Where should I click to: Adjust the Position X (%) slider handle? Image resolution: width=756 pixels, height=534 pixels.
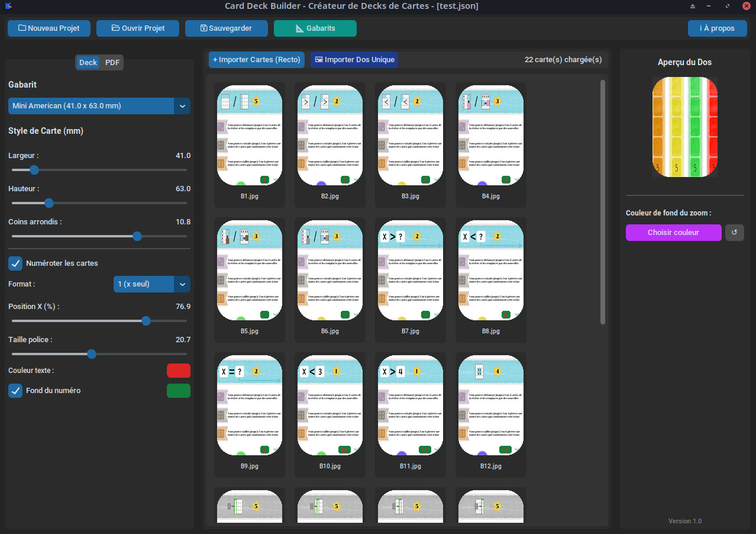(146, 321)
